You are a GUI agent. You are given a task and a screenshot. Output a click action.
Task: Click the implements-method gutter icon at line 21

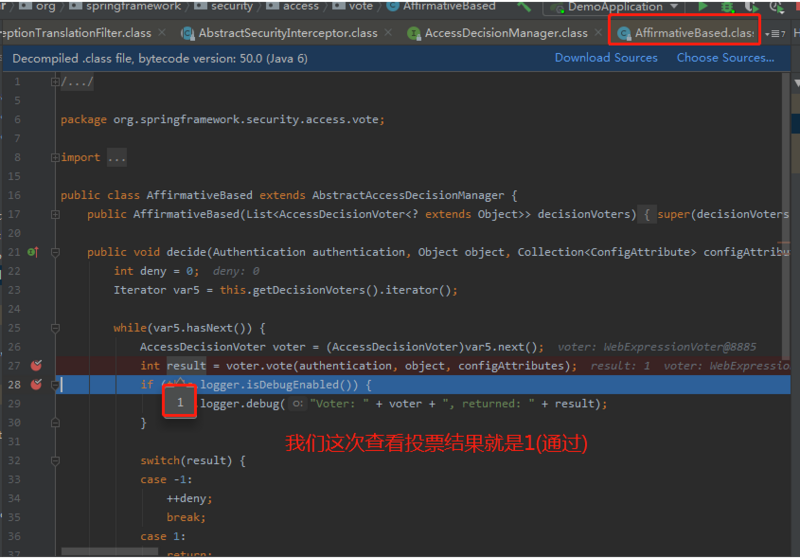pos(33,252)
